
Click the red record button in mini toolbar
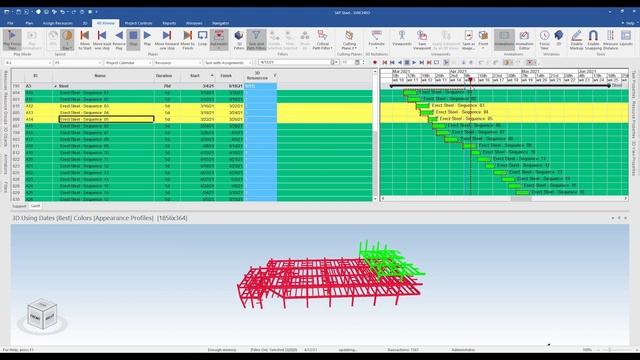click(x=375, y=62)
